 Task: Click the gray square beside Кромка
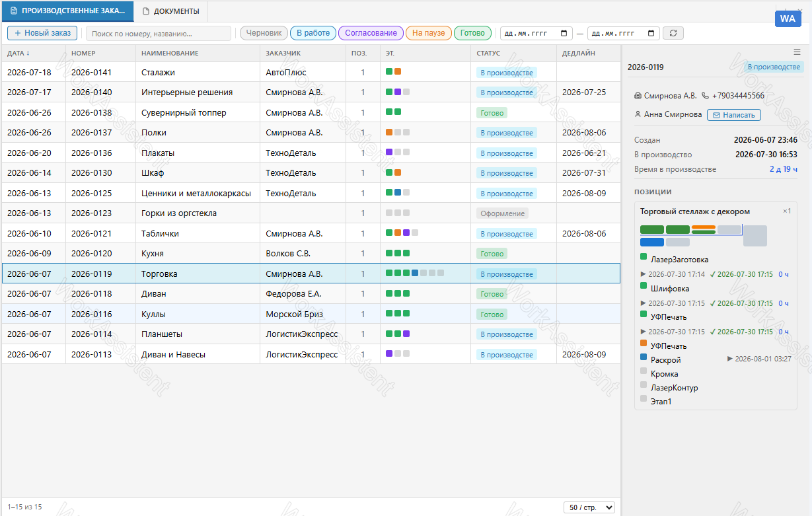coord(644,371)
